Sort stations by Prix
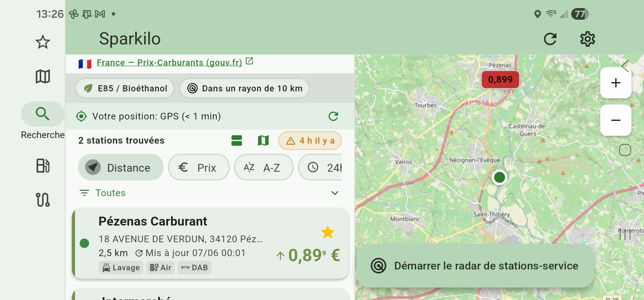The width and height of the screenshot is (644, 300). pyautogui.click(x=199, y=167)
